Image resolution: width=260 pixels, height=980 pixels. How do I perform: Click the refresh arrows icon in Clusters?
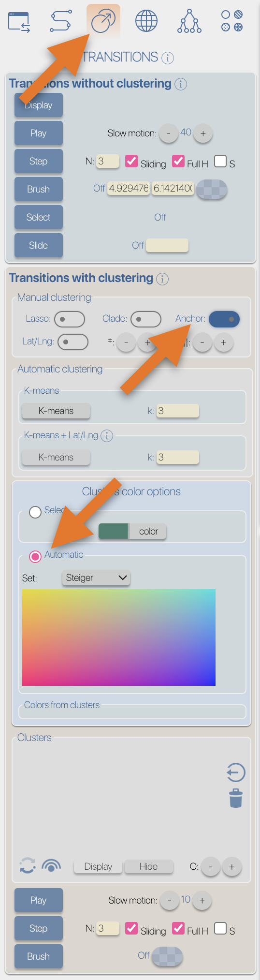28,865
